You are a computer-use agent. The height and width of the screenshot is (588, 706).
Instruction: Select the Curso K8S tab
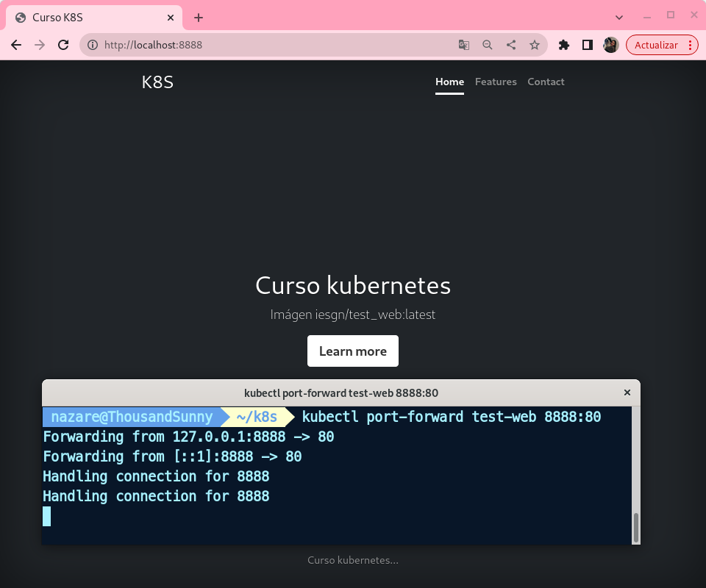click(x=88, y=18)
